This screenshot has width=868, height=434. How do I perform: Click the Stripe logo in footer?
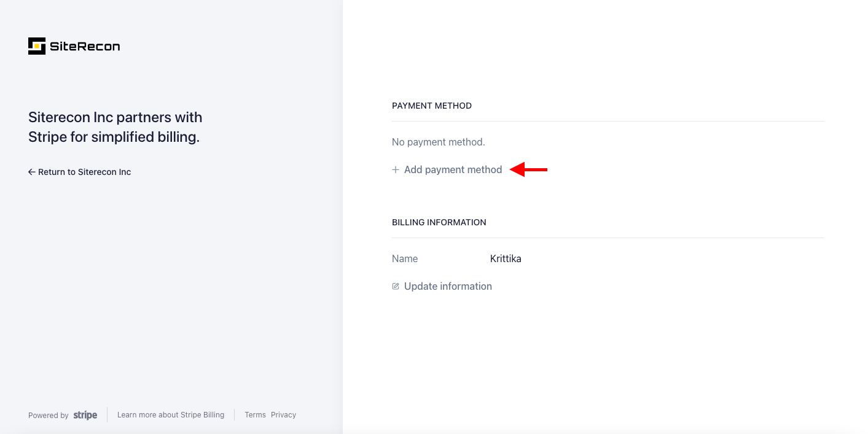tap(85, 415)
